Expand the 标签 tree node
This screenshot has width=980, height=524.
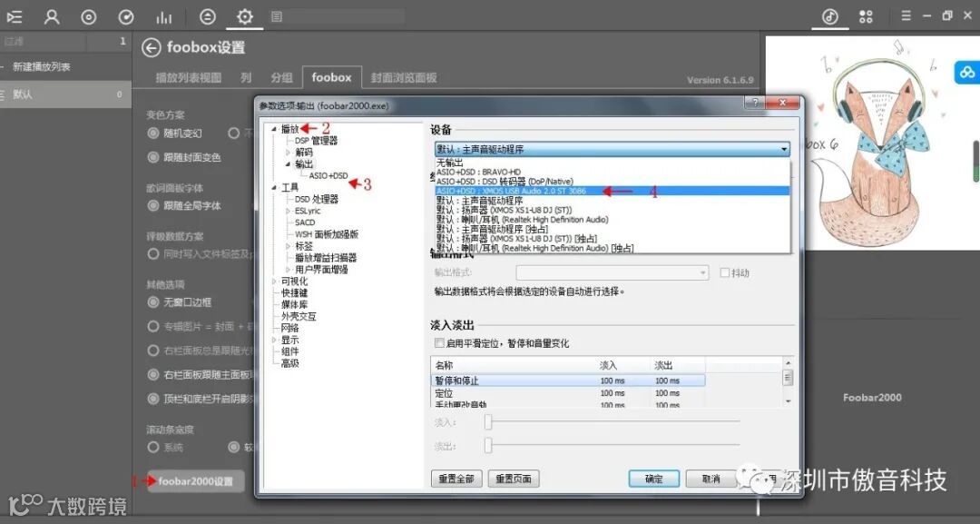(x=289, y=246)
